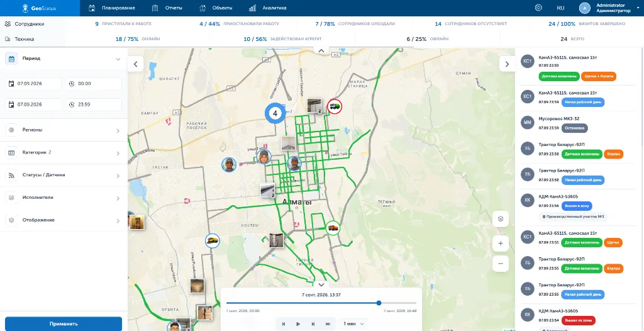
Task: Jump to timeline end with skip-forward button
Action: click(x=328, y=324)
